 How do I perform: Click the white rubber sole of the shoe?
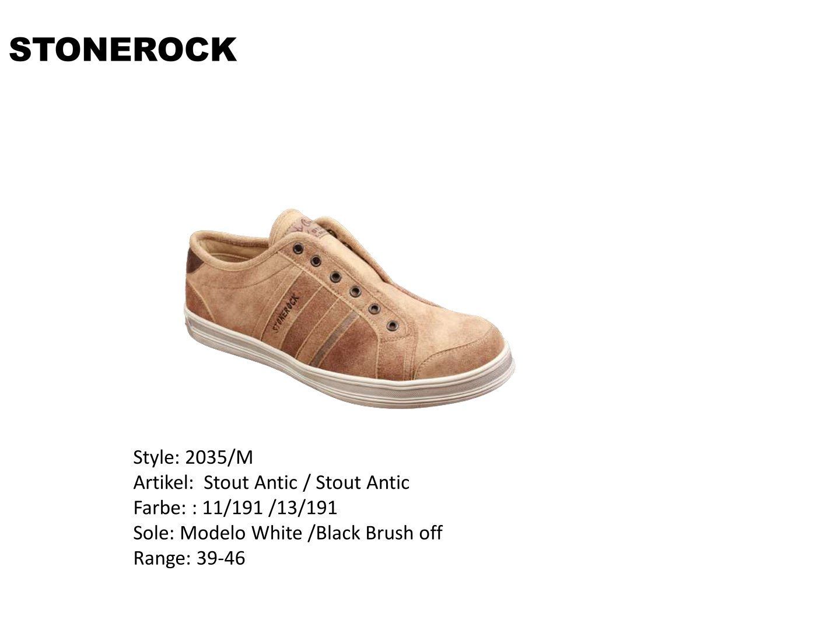click(x=350, y=374)
